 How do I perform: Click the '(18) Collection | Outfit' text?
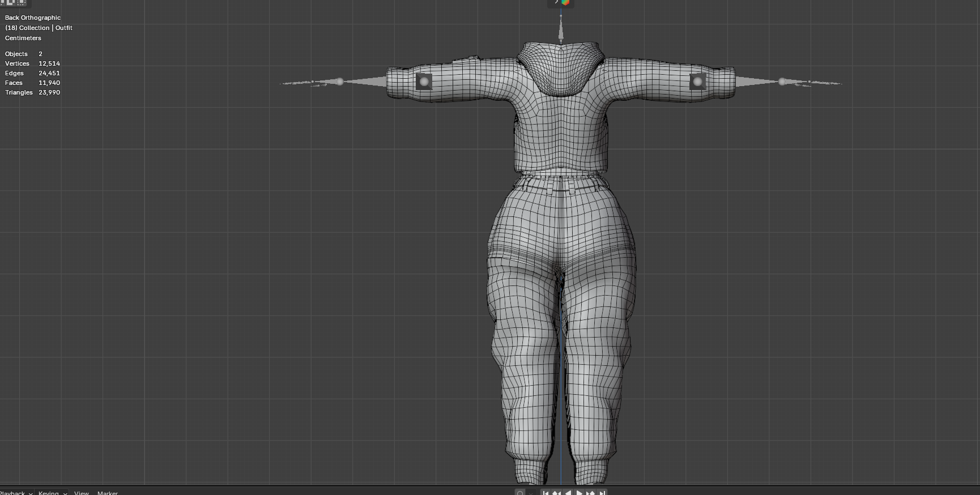[39, 28]
